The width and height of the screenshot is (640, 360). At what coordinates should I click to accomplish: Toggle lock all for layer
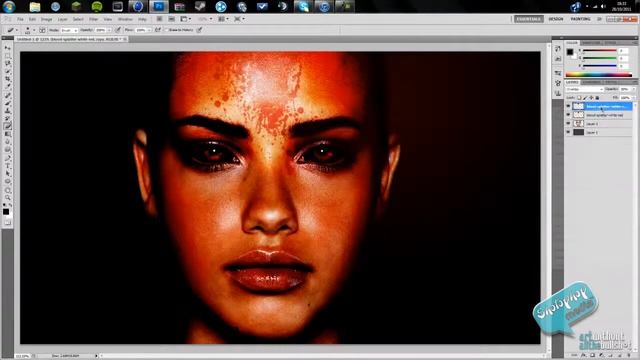(597, 98)
